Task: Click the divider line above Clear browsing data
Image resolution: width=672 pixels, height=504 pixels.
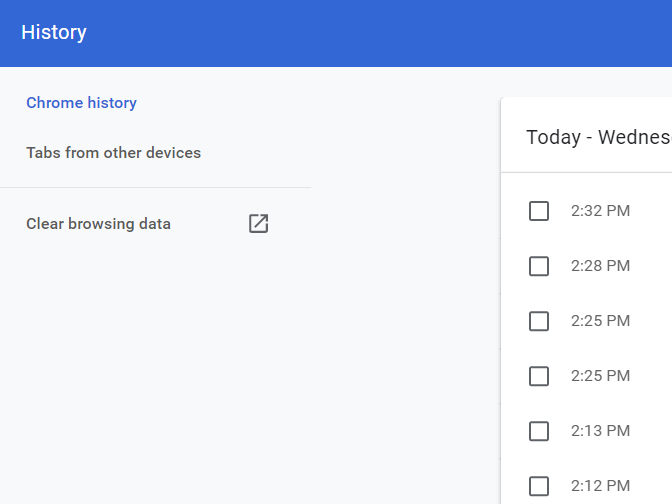Action: pyautogui.click(x=155, y=187)
